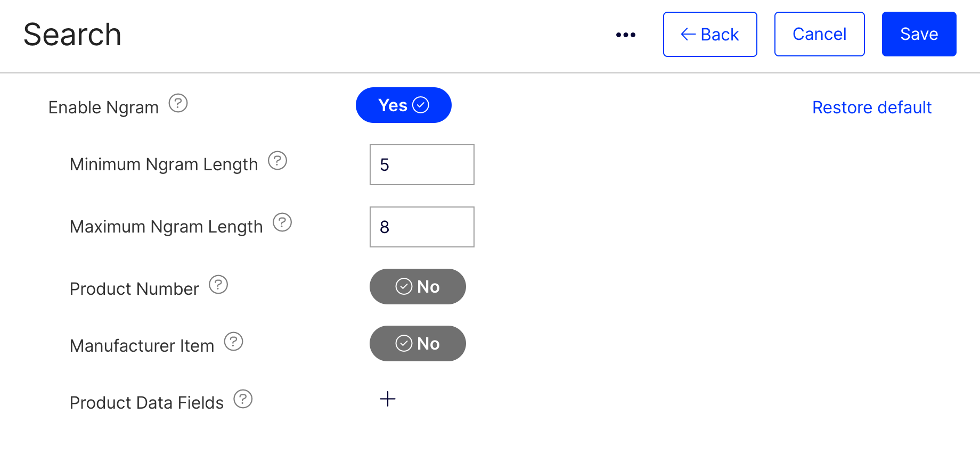Click the Maximum Ngram Length input field
The image size is (980, 464).
421,227
